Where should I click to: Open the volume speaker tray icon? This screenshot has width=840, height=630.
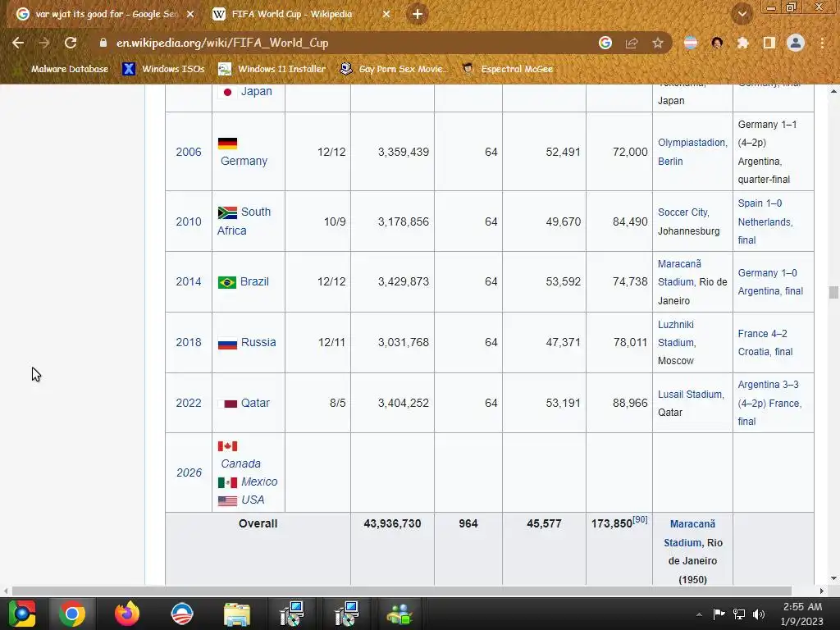[x=759, y=614]
